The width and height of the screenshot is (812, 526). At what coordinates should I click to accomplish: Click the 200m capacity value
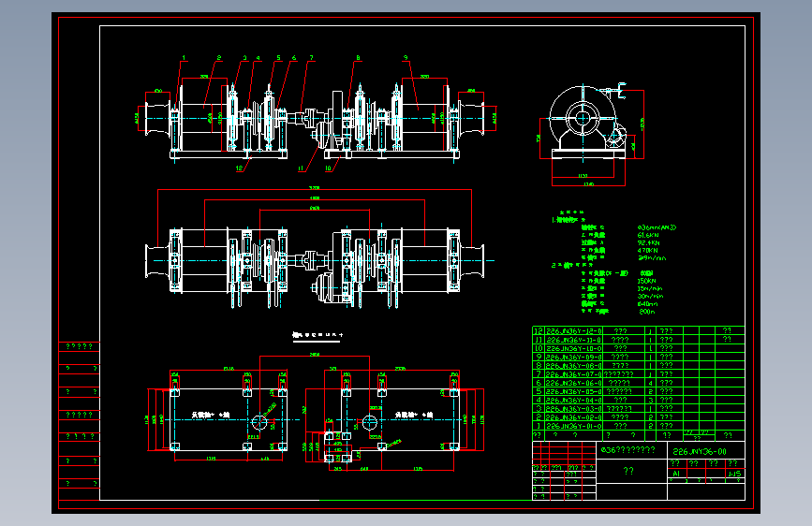646,312
